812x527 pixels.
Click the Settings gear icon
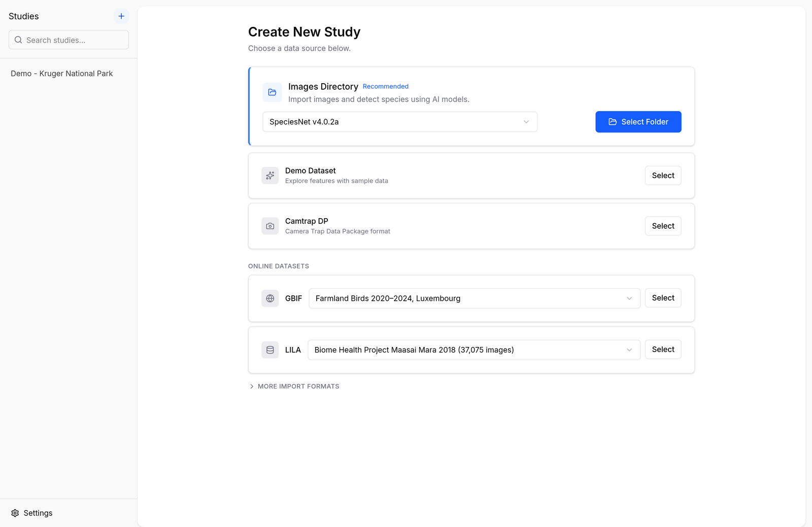pos(15,513)
